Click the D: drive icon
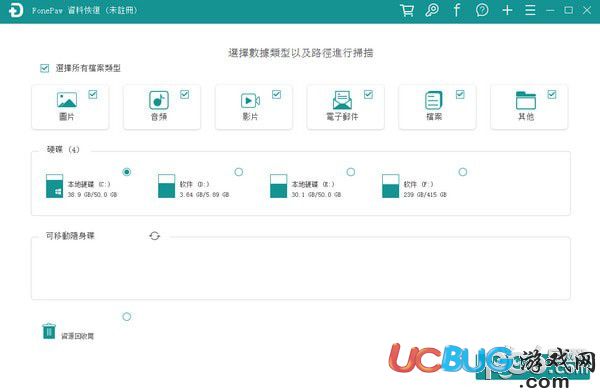This screenshot has height=392, width=600. click(x=166, y=186)
